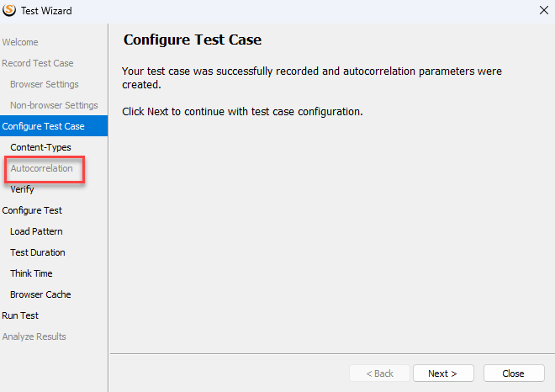
Task: Click the Next > button
Action: pyautogui.click(x=443, y=373)
